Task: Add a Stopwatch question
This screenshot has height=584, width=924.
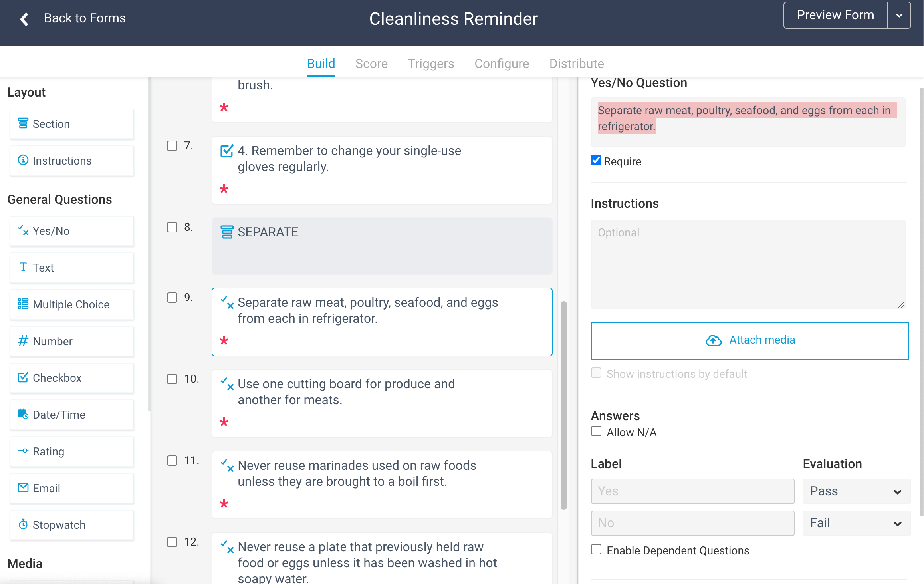Action: click(x=72, y=525)
